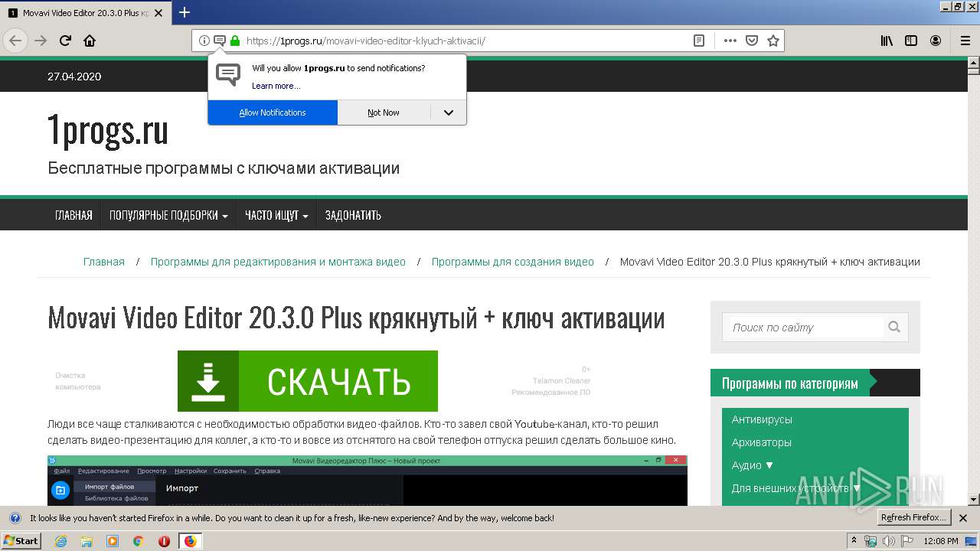Save page to Pocket
The width and height of the screenshot is (980, 551).
click(x=752, y=41)
